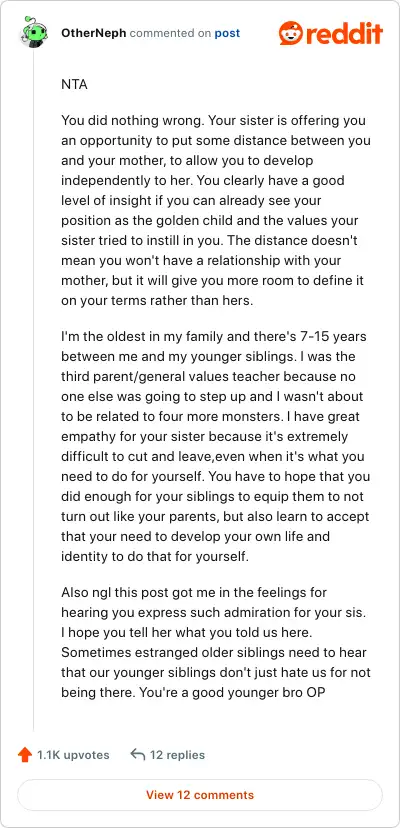Follow the blue "post" link in header

[227, 33]
